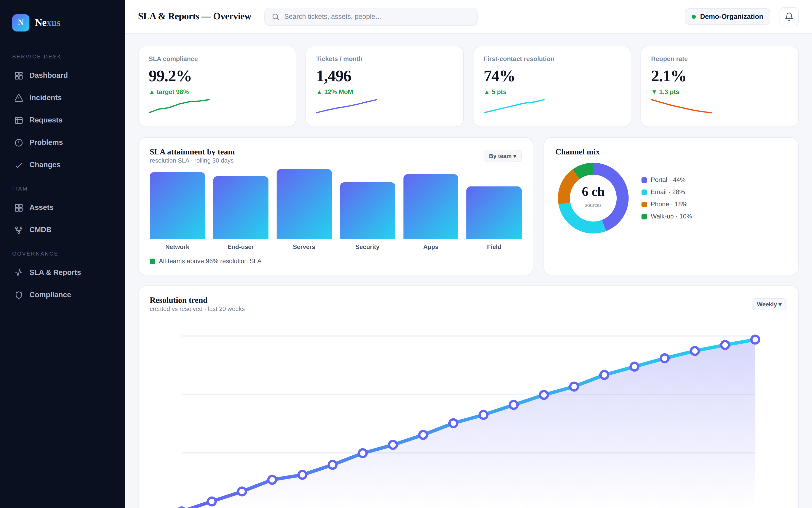This screenshot has width=812, height=508.
Task: Expand the By team dropdown
Action: coord(502,156)
